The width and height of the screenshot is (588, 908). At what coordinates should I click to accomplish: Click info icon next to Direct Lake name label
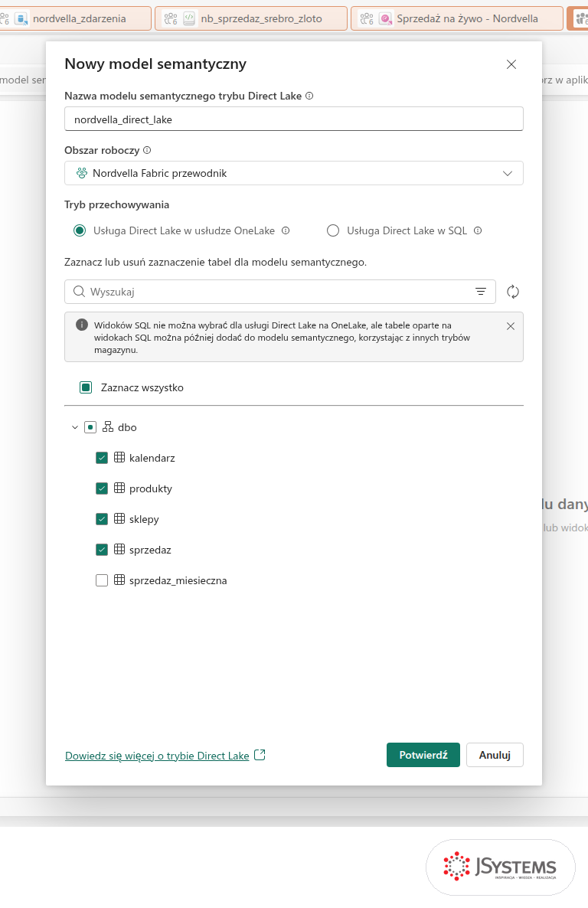coord(309,96)
